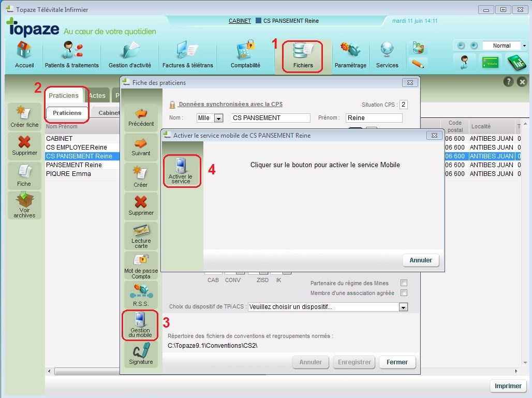Screen dimensions: 532x398
Task: Close the Activer le service mobile dialog
Action: (x=434, y=135)
